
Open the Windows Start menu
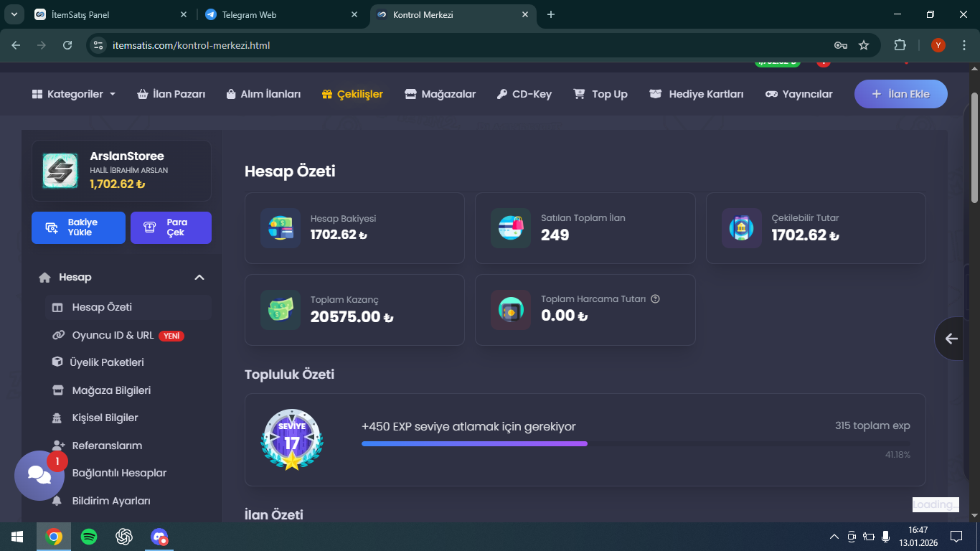click(17, 537)
